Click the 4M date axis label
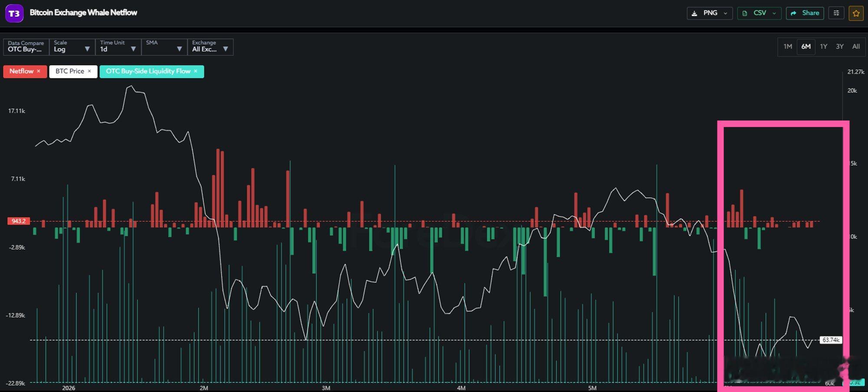This screenshot has width=868, height=392. pyautogui.click(x=461, y=388)
